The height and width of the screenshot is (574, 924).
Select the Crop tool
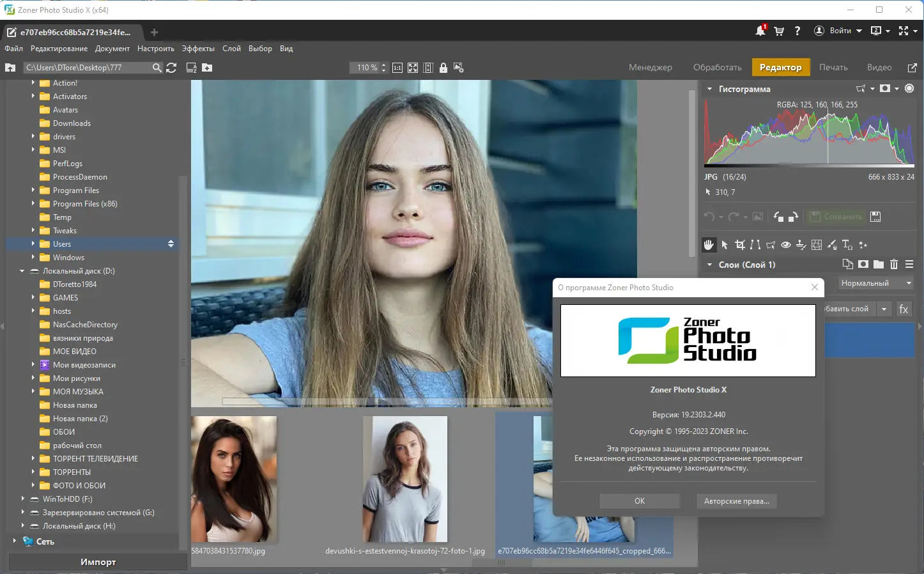click(740, 245)
